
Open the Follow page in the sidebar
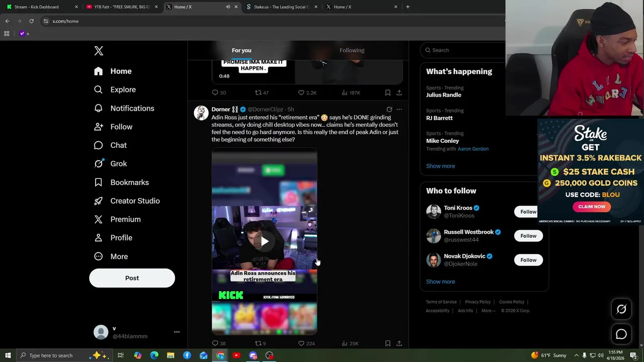pyautogui.click(x=113, y=127)
